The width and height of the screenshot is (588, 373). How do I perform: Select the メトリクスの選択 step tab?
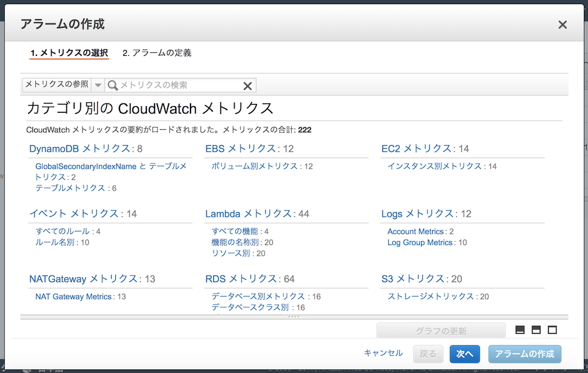coord(69,52)
